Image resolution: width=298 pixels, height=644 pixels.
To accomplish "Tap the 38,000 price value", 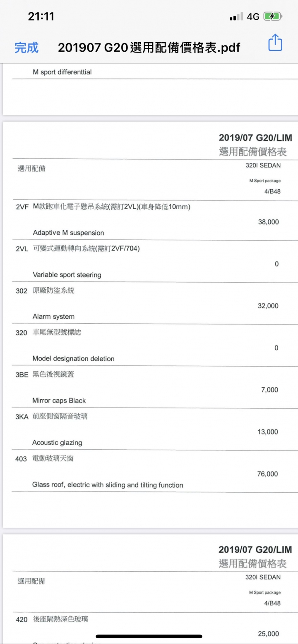I will coord(268,222).
